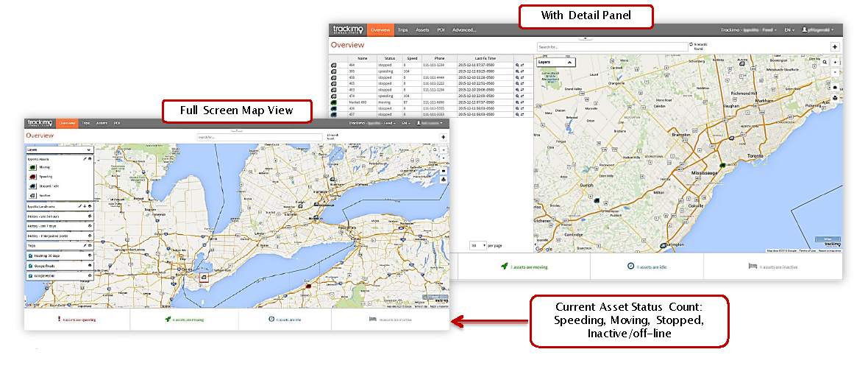
Task: Open Trips tab in Full Screen Map window
Action: click(x=86, y=122)
